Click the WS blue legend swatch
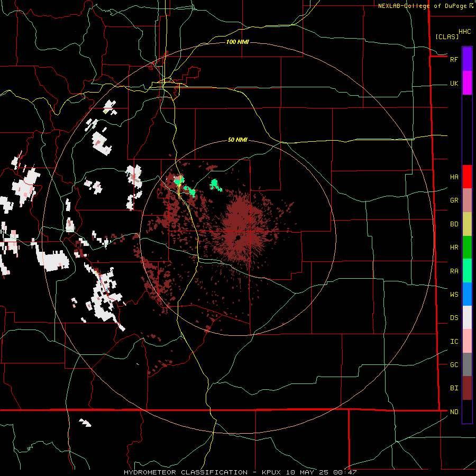Screen dimensions: 476x476 [467, 294]
